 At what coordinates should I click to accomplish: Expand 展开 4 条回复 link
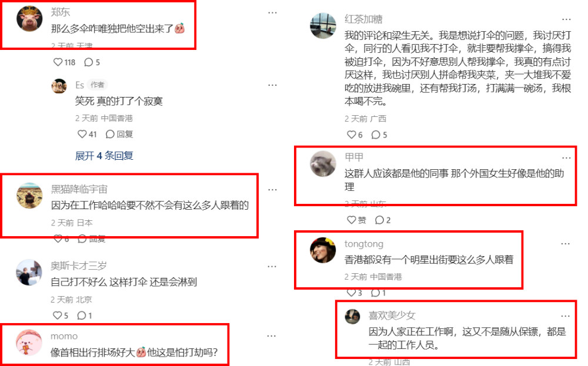pos(104,156)
